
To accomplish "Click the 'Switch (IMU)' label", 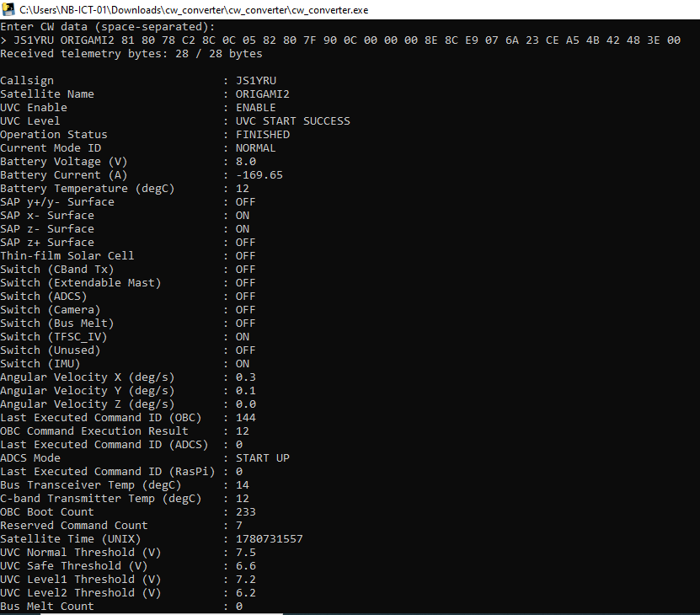I will pyautogui.click(x=40, y=364).
